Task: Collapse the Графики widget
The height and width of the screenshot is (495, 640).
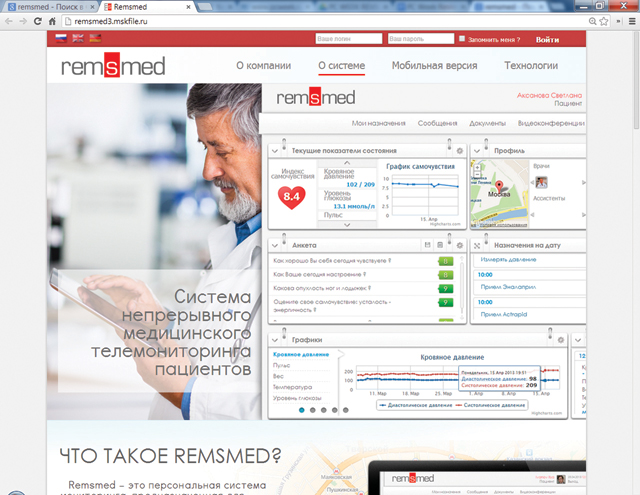Action: 275,340
